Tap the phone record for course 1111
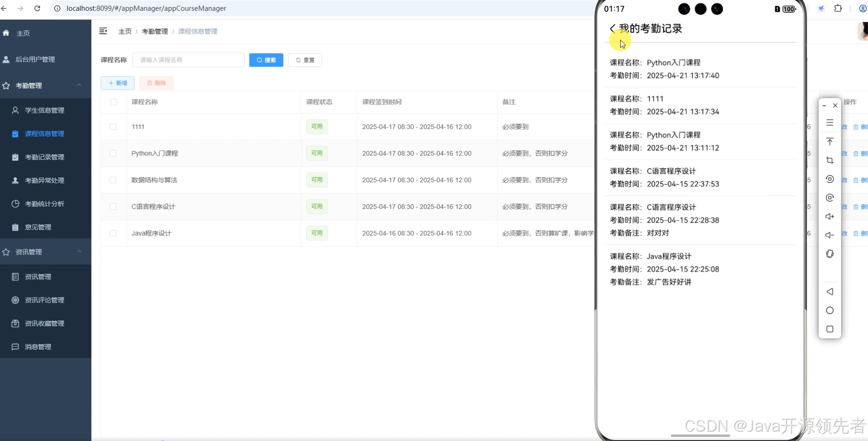Screen dimensions: 868x441 700,105
